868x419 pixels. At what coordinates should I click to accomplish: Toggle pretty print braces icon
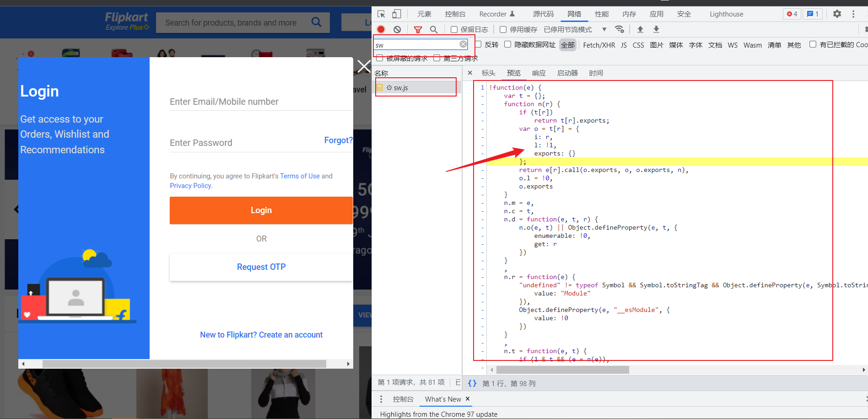click(x=472, y=383)
